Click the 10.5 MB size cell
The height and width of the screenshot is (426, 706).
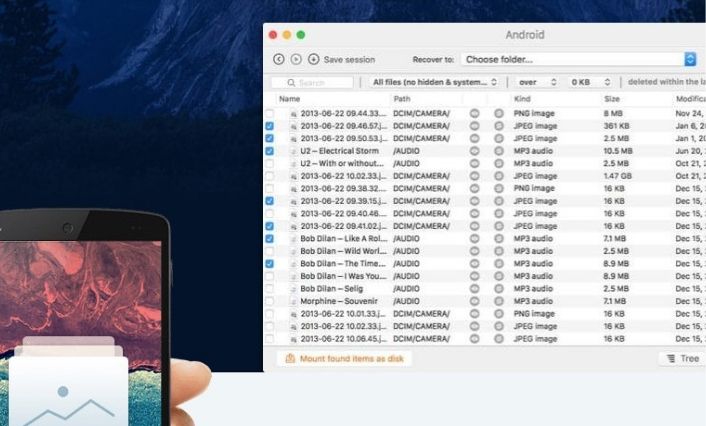click(x=618, y=151)
